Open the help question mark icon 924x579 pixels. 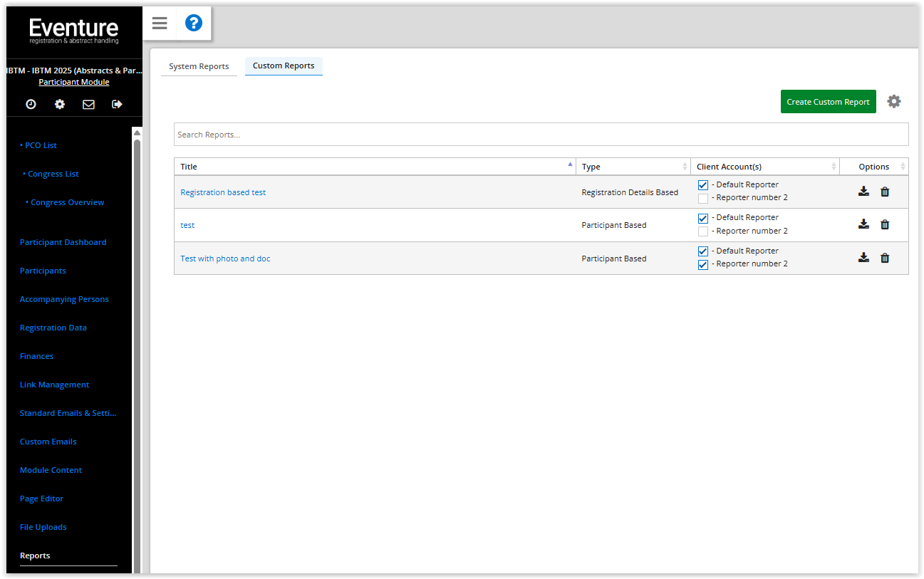193,24
